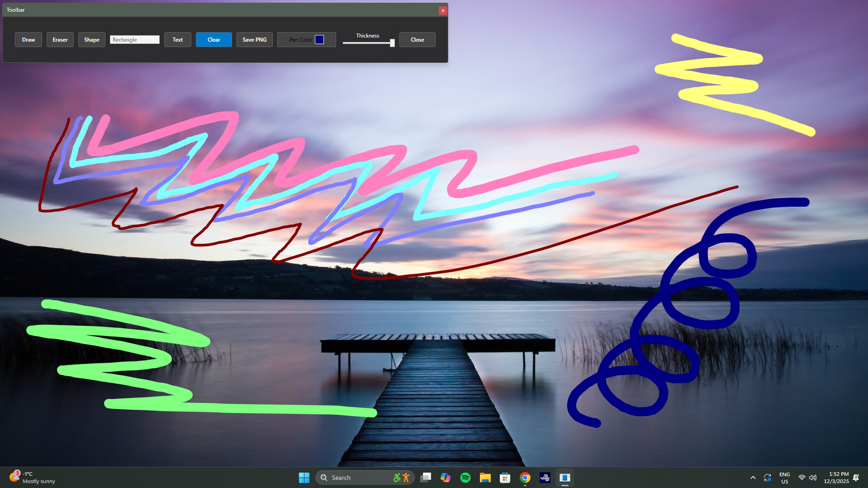Close the Toolbar window with red X

tap(443, 10)
